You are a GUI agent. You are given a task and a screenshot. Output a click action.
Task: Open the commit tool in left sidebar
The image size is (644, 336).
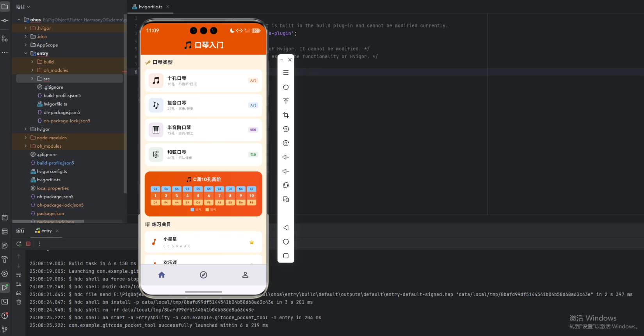[5, 21]
